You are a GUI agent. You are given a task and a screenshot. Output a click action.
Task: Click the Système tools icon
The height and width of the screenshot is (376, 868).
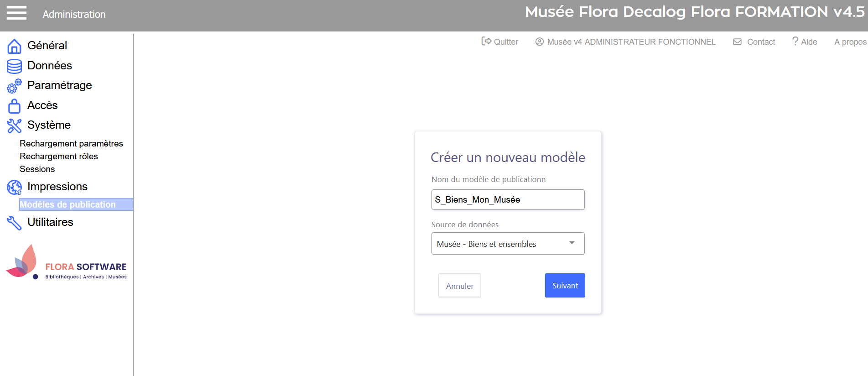tap(14, 125)
